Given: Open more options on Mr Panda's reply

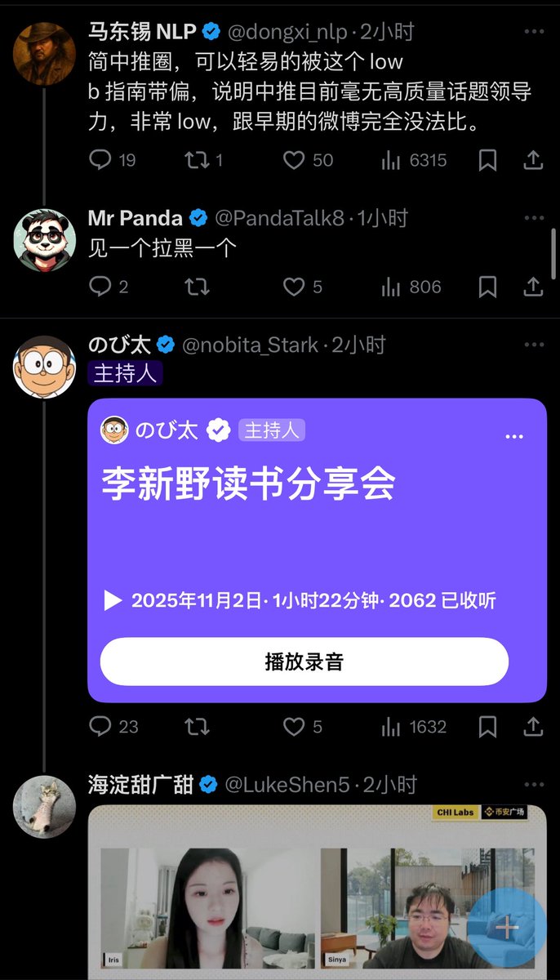Looking at the screenshot, I should tap(534, 218).
